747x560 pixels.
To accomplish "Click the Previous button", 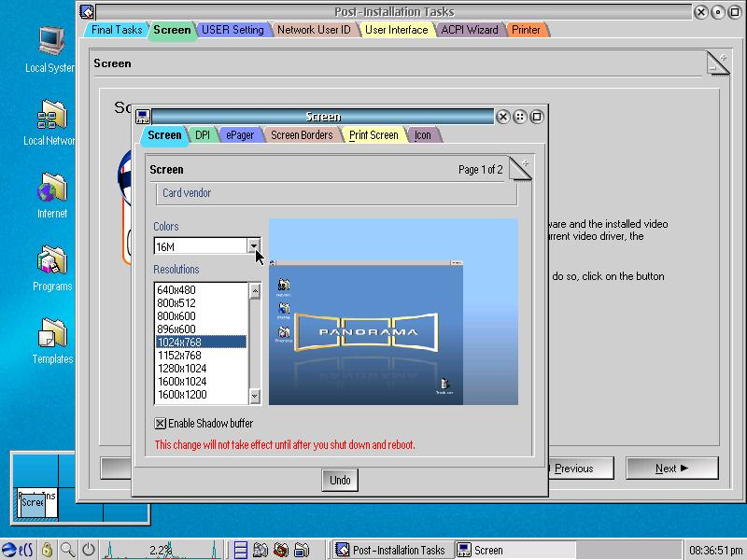I will [581, 469].
